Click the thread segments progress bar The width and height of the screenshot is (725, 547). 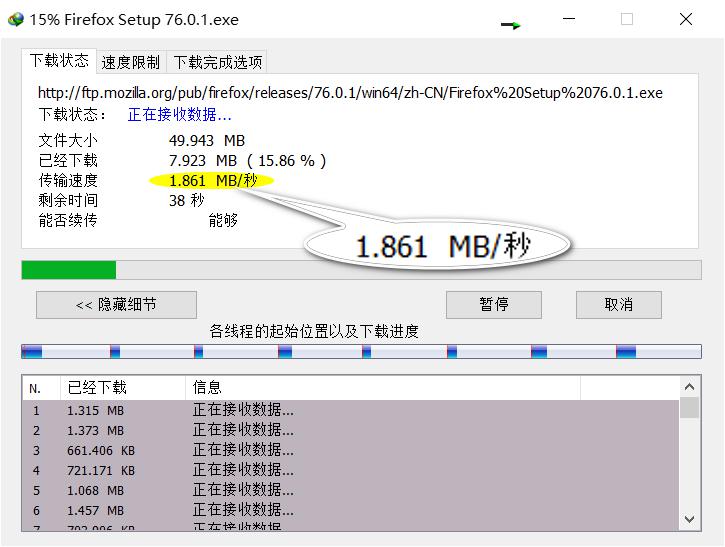click(x=361, y=352)
